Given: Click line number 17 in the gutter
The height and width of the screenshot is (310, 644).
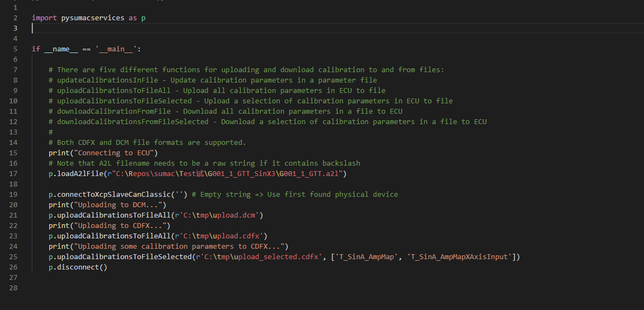Looking at the screenshot, I should pyautogui.click(x=13, y=174).
